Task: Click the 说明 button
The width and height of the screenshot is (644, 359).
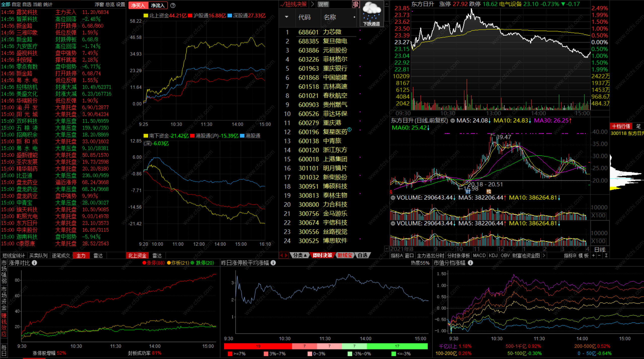Action: (323, 4)
